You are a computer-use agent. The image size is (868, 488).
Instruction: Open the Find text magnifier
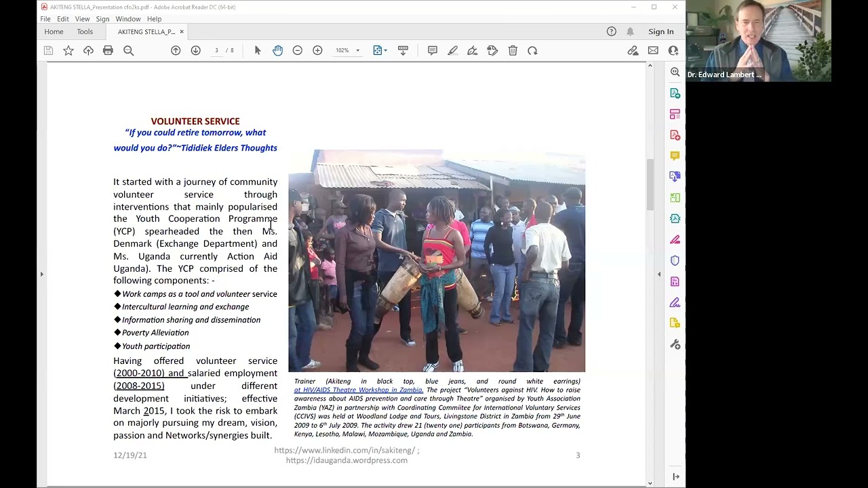(x=128, y=51)
